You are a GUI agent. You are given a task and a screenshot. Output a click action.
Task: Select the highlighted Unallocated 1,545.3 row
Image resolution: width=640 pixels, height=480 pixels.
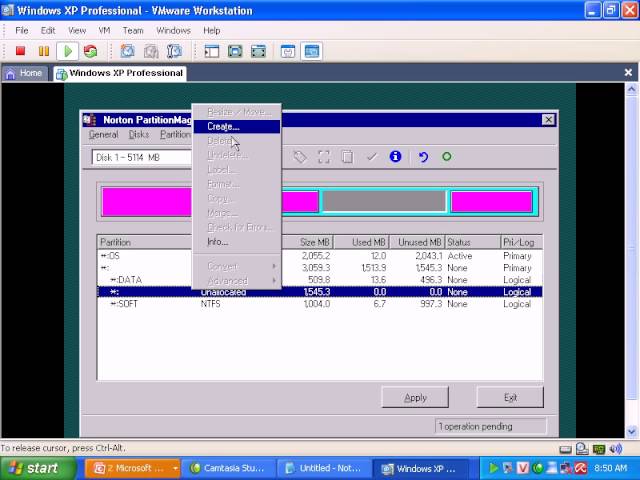(320, 292)
